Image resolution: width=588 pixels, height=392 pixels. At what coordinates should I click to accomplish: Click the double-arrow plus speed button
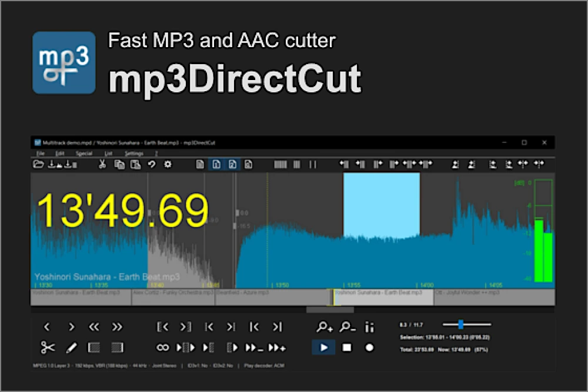point(277,348)
